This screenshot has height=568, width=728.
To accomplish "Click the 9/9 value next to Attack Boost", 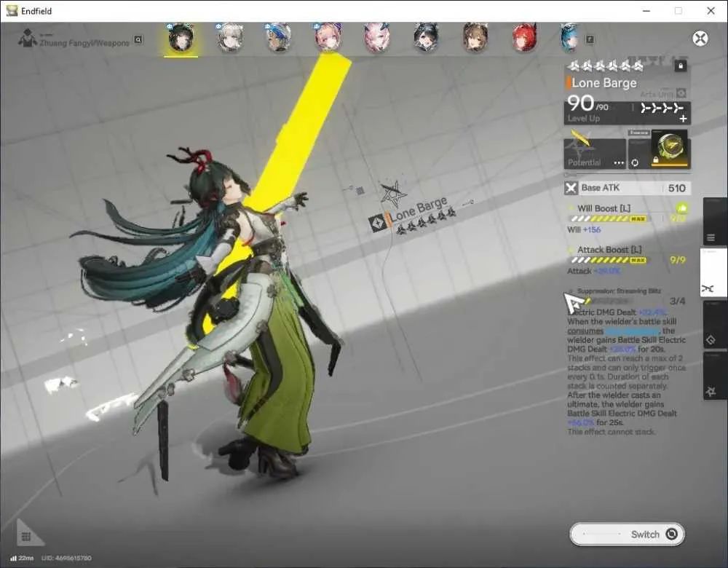I will coord(677,260).
